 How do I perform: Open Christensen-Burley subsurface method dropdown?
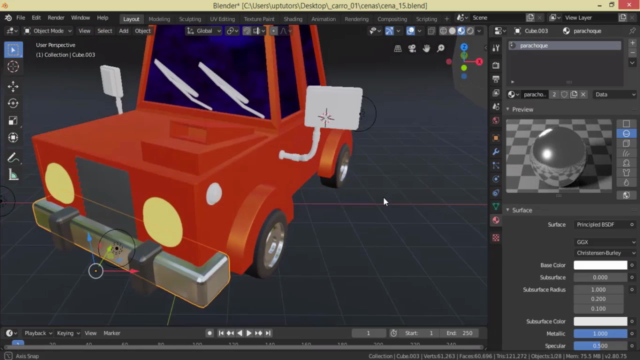(605, 253)
